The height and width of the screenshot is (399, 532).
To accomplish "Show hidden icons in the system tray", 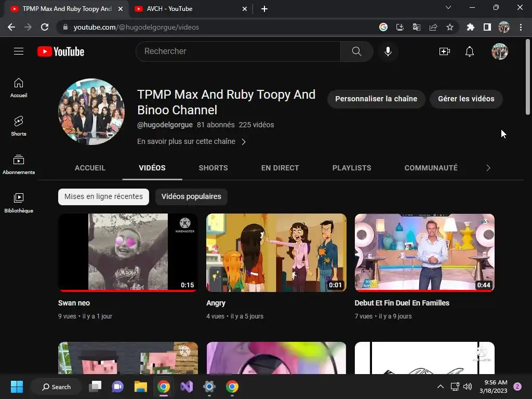I will coord(441,387).
